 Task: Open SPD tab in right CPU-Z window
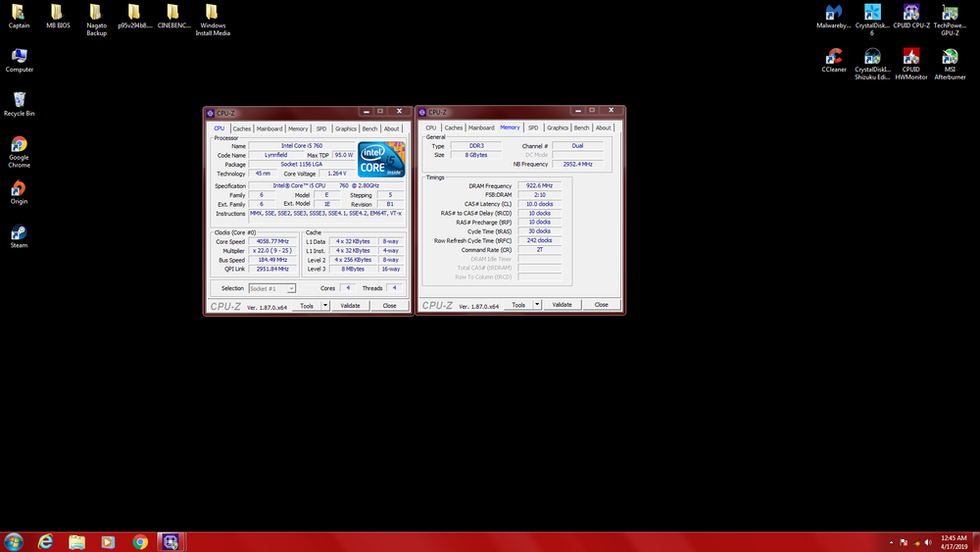[x=533, y=127]
